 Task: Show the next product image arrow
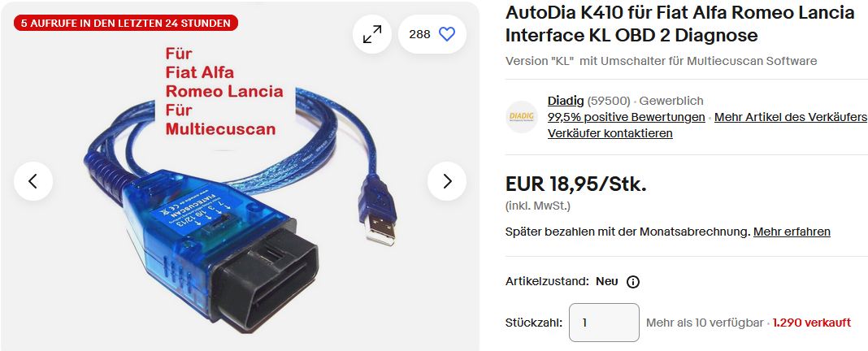click(x=447, y=181)
